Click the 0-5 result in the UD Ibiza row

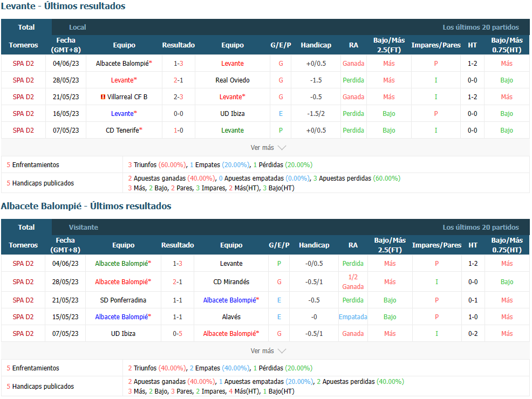[178, 334]
